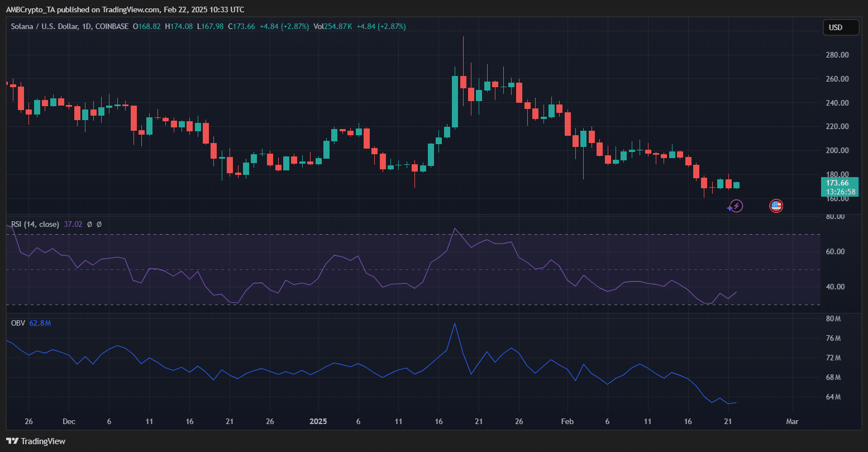Click the 280.00 level on the price scale
Image resolution: width=868 pixels, height=452 pixels.
[x=837, y=55]
